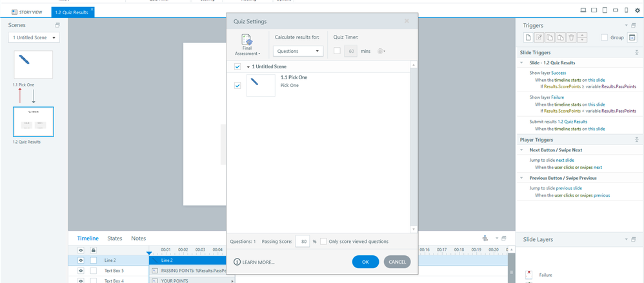Check Only score viewed questions
Viewport: 644px width, 283px height.
coord(324,241)
